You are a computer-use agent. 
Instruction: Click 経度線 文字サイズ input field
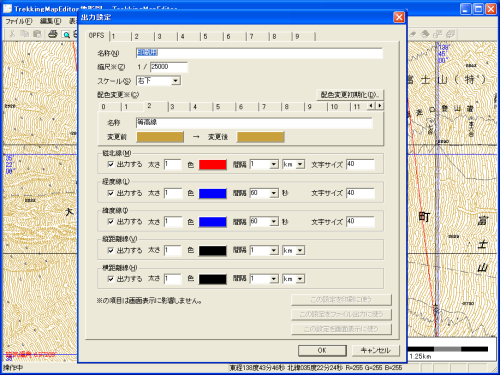tap(360, 193)
